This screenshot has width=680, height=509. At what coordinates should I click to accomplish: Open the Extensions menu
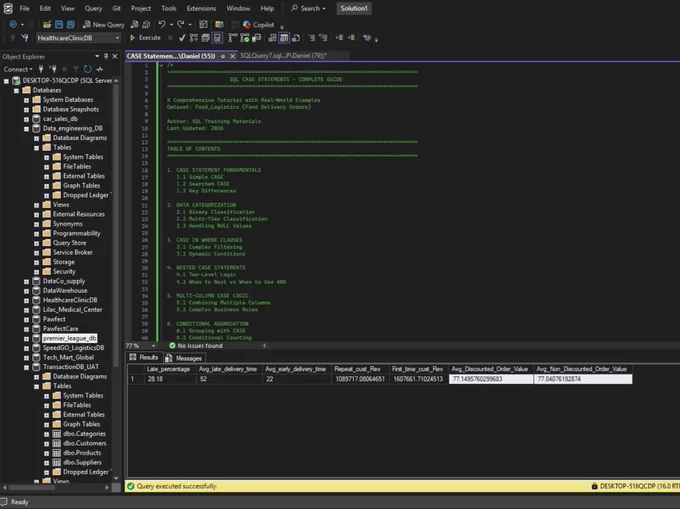pos(201,8)
